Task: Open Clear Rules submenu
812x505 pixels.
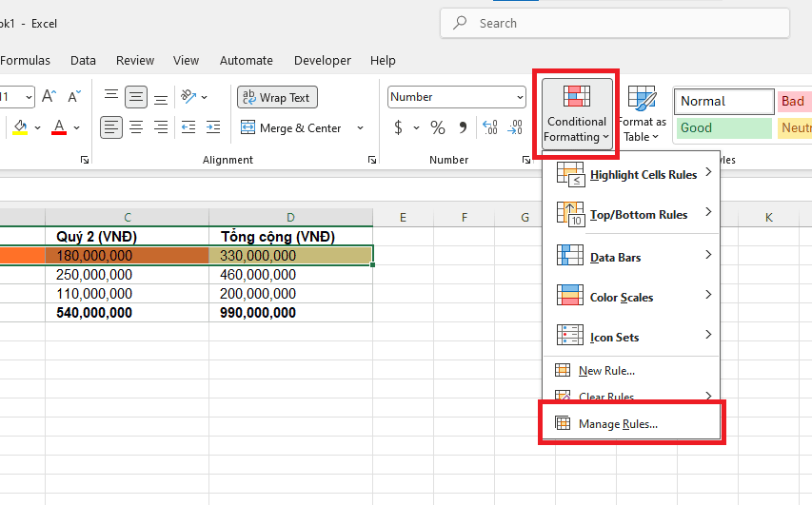Action: [631, 397]
